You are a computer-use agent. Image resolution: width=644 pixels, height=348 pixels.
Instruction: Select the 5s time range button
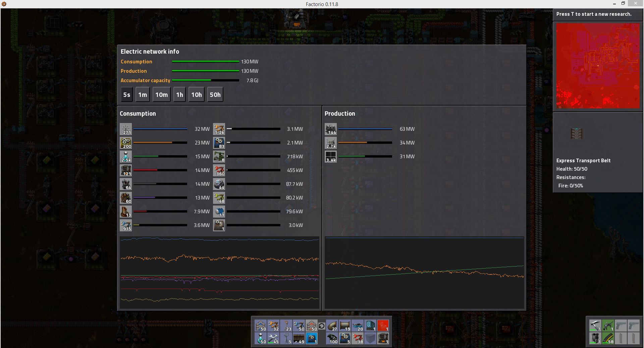click(x=126, y=95)
